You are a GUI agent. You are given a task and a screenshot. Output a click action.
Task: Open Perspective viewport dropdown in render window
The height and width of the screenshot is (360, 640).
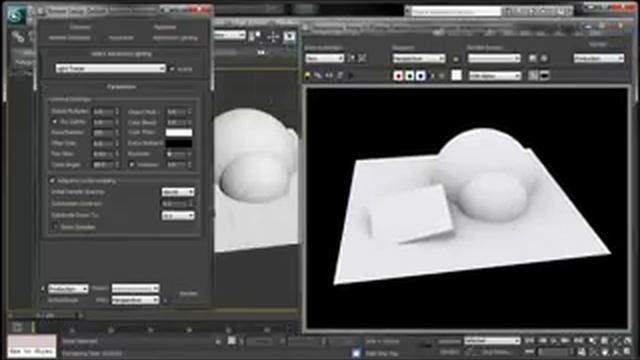(419, 59)
